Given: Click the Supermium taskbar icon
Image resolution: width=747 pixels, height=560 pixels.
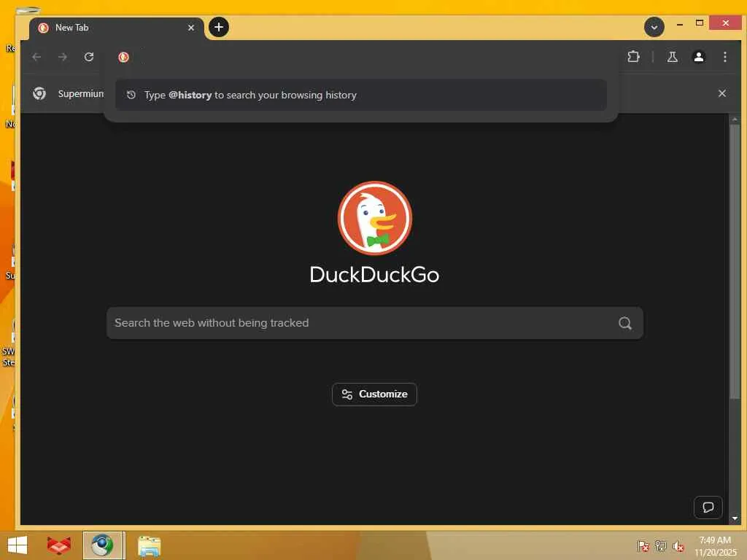Looking at the screenshot, I should click(x=104, y=545).
